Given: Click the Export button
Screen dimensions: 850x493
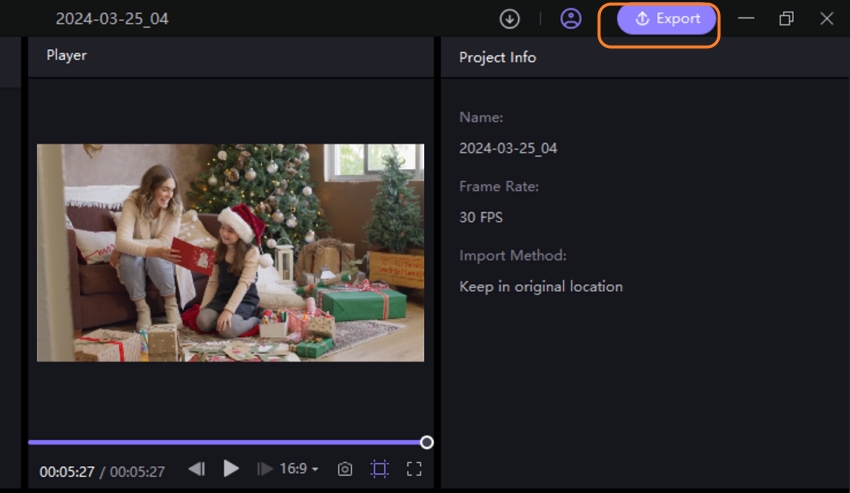Looking at the screenshot, I should (x=666, y=19).
